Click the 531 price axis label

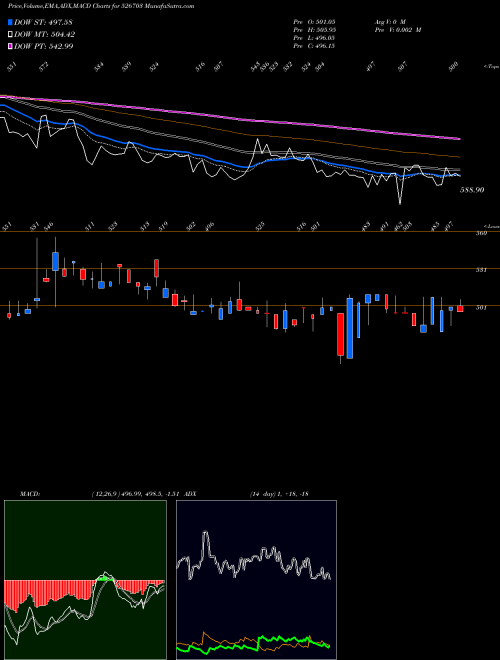pyautogui.click(x=481, y=270)
